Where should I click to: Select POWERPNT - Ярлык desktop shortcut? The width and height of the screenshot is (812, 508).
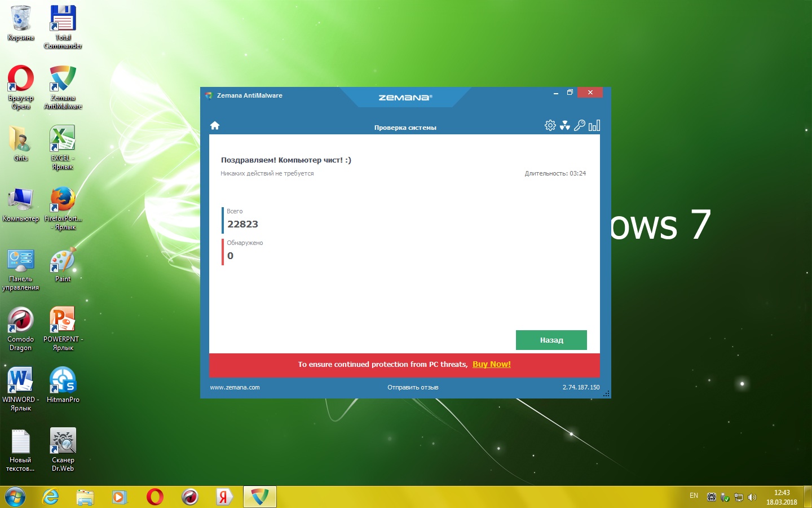63,330
